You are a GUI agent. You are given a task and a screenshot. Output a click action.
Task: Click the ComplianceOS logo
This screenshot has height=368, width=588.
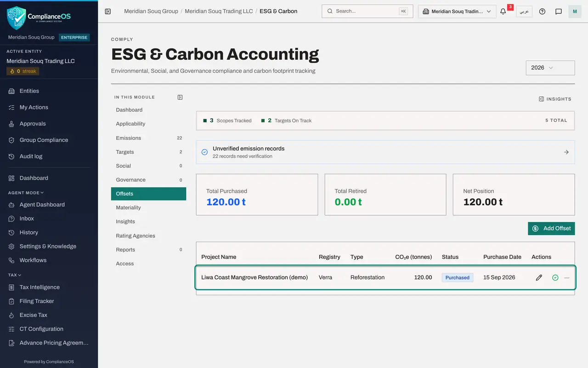[x=39, y=17]
